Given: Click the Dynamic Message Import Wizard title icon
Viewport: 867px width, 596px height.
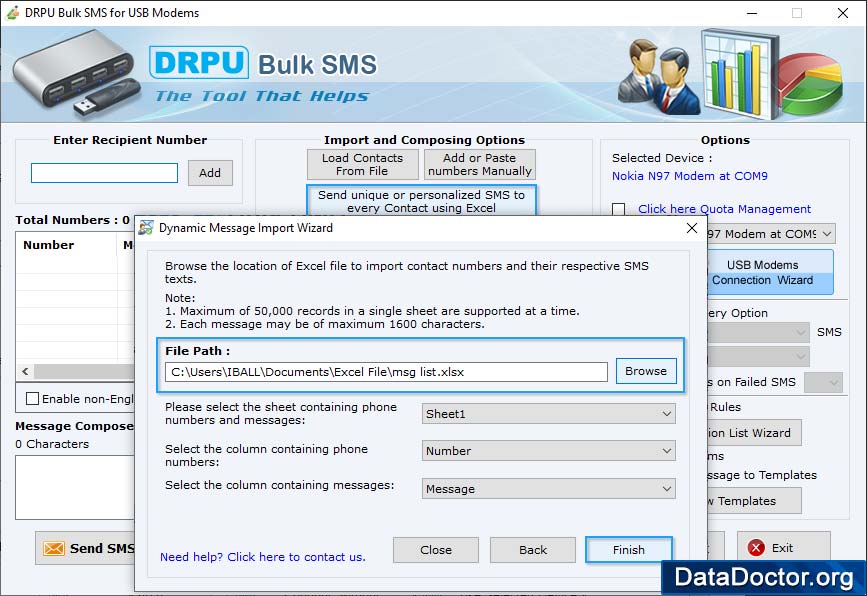Looking at the screenshot, I should coord(146,228).
